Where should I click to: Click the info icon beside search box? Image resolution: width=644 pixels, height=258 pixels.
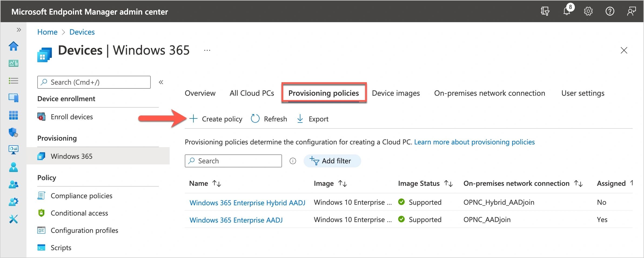click(x=293, y=161)
